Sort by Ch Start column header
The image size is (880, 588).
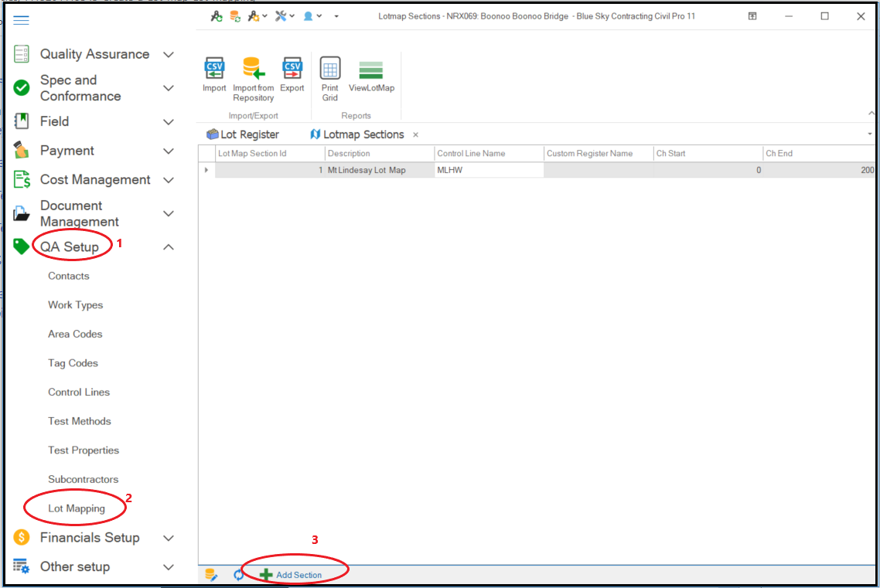(x=708, y=153)
